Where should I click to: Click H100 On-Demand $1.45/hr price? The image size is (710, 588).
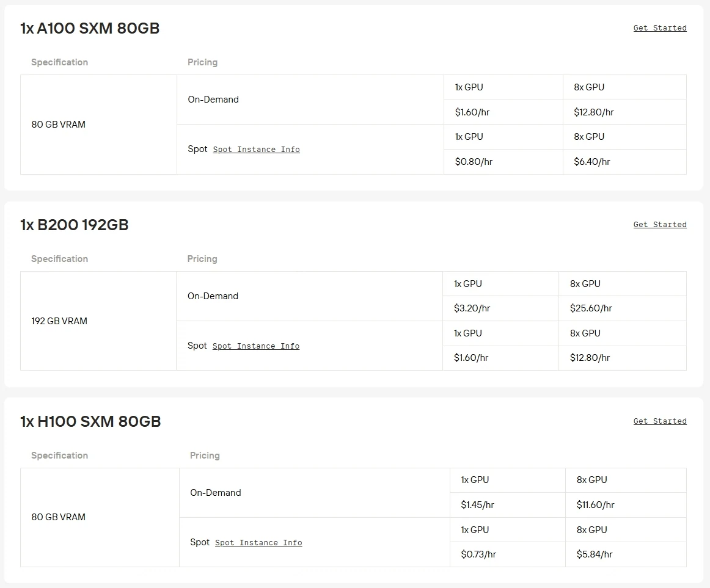pyautogui.click(x=477, y=505)
